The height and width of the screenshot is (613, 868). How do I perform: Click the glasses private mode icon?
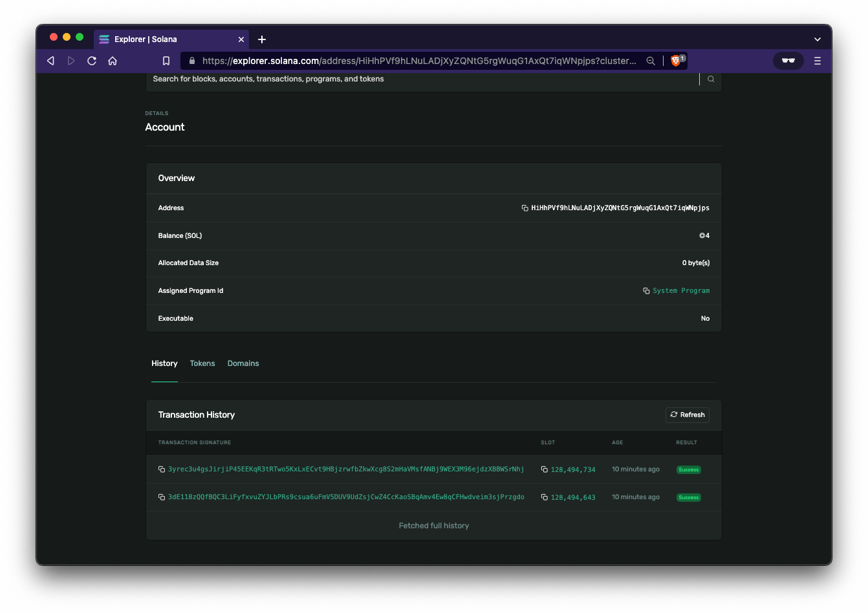click(788, 61)
